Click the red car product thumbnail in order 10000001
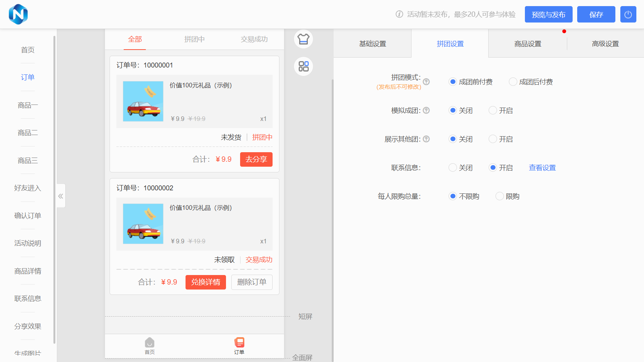Viewport: 644px width, 362px height. 143,101
